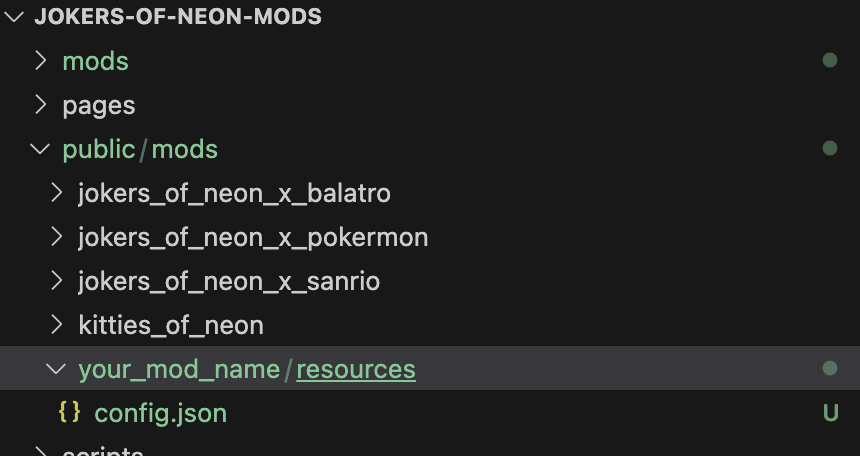
Task: Click the your_mod_name path segment
Action: coord(179,369)
